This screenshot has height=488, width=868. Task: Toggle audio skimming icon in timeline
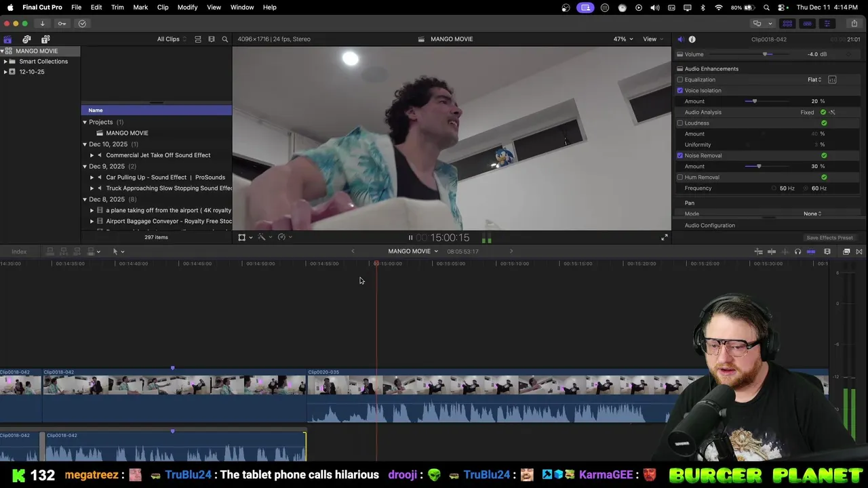(x=785, y=252)
